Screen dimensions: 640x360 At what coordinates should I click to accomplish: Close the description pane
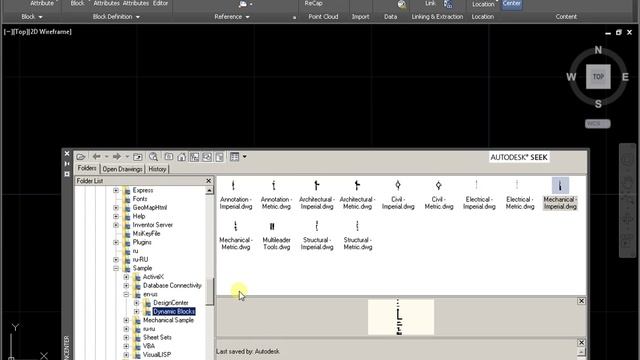[581, 342]
